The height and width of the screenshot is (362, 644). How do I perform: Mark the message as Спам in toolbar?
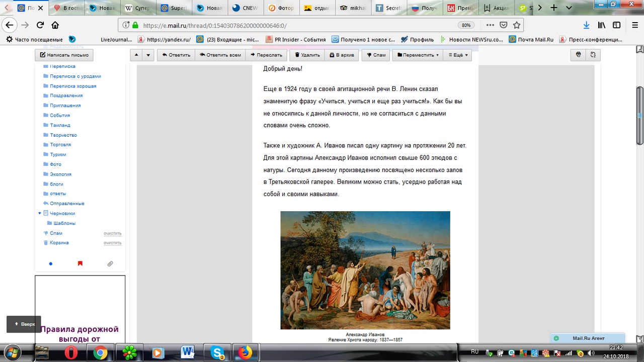coord(376,55)
